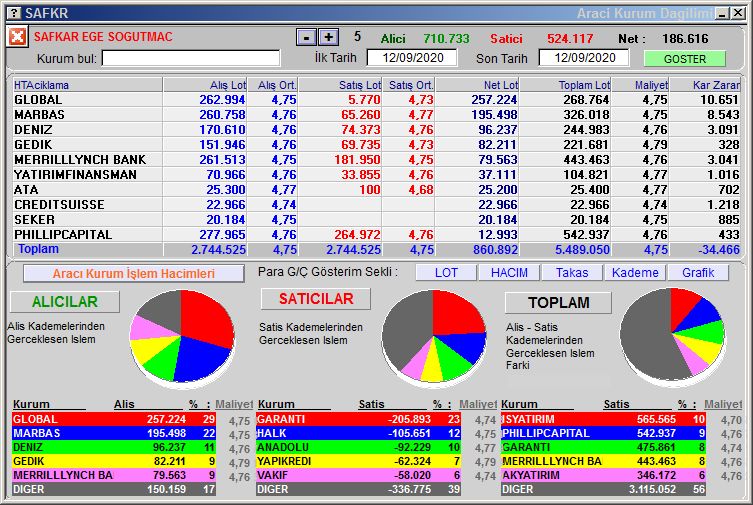Click the ALICILAR button
Image resolution: width=753 pixels, height=505 pixels.
[65, 301]
